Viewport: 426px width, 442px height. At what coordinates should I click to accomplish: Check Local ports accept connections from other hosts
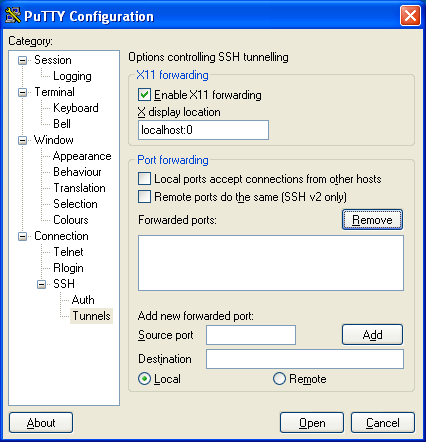[x=144, y=179]
